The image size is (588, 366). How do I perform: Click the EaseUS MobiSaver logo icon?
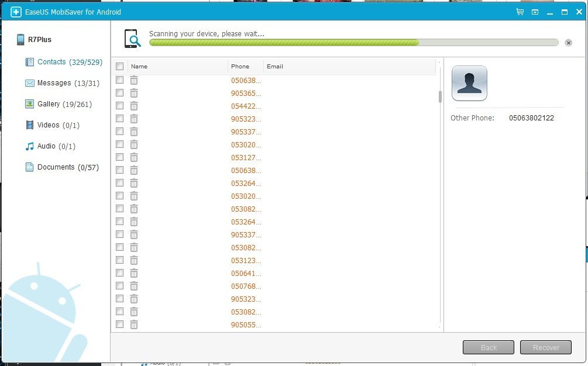point(16,12)
